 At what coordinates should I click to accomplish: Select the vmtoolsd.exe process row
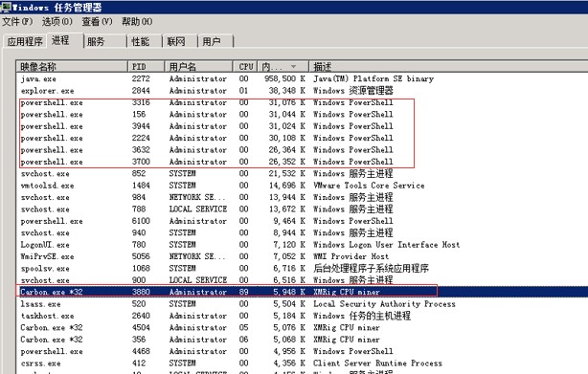[302, 186]
